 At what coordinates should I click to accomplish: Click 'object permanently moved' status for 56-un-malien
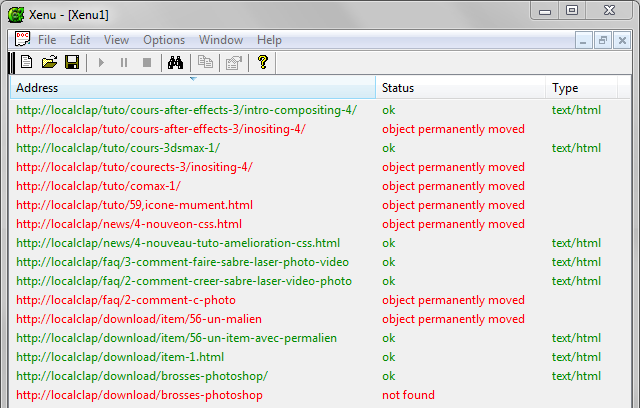[453, 319]
